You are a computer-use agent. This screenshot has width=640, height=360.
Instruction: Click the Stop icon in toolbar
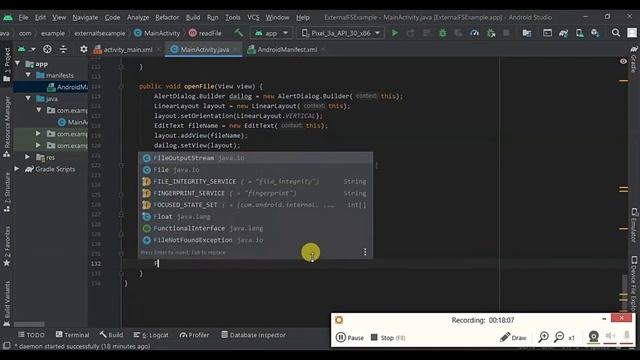pyautogui.click(x=506, y=33)
